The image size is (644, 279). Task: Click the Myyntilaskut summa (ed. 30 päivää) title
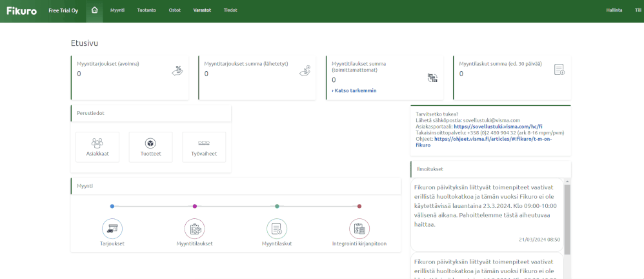tap(500, 64)
